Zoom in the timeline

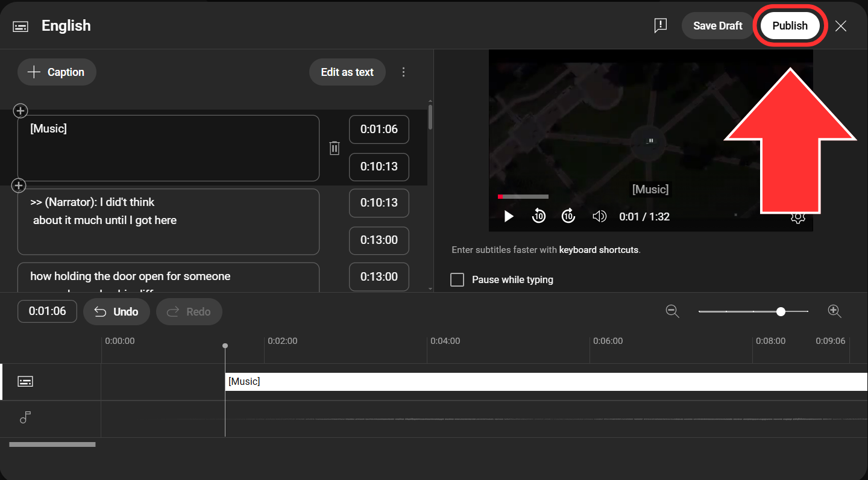[x=834, y=311]
